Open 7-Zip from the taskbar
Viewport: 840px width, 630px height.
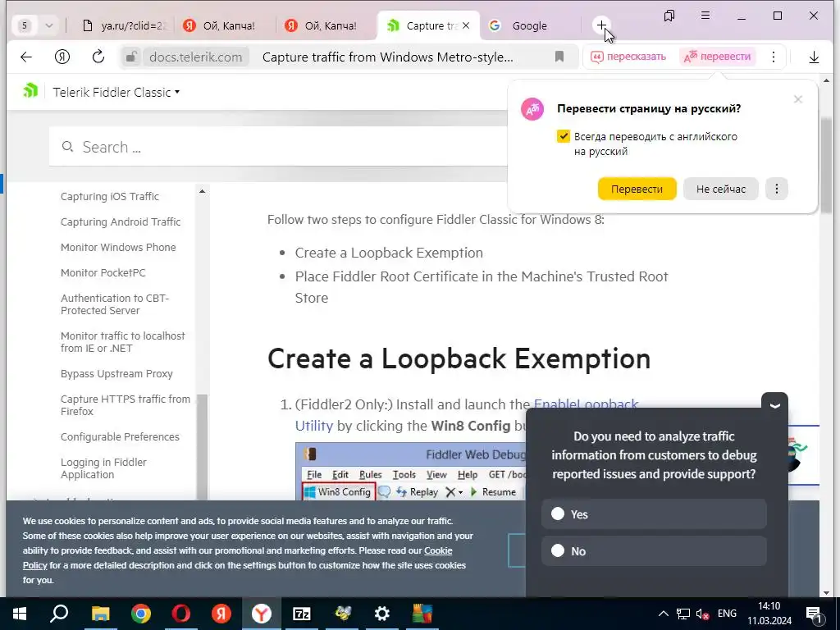click(302, 614)
